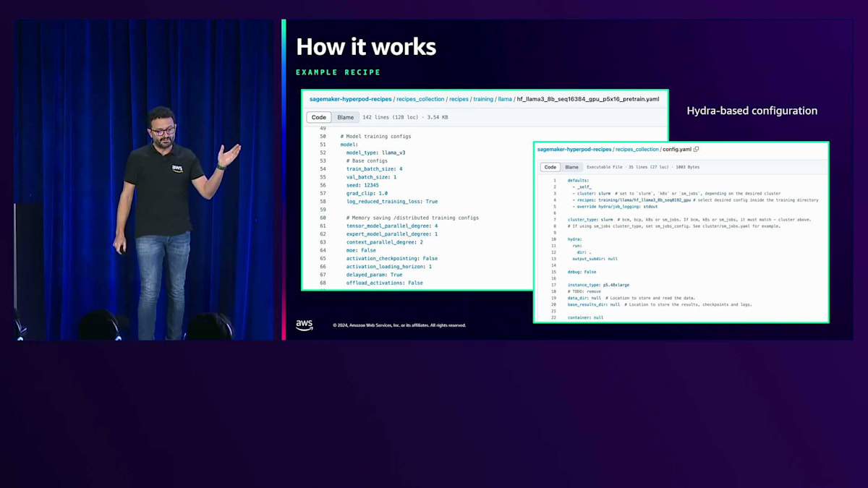The image size is (868, 488).
Task: Click the 'container: null' line
Action: pyautogui.click(x=586, y=317)
